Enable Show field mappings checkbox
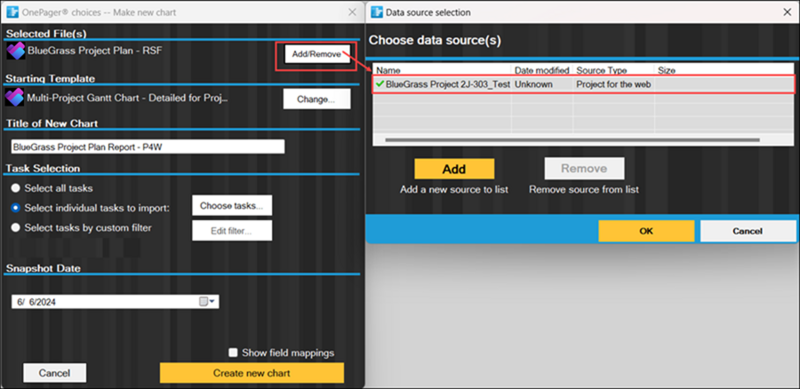Image resolution: width=800 pixels, height=389 pixels. (x=233, y=352)
